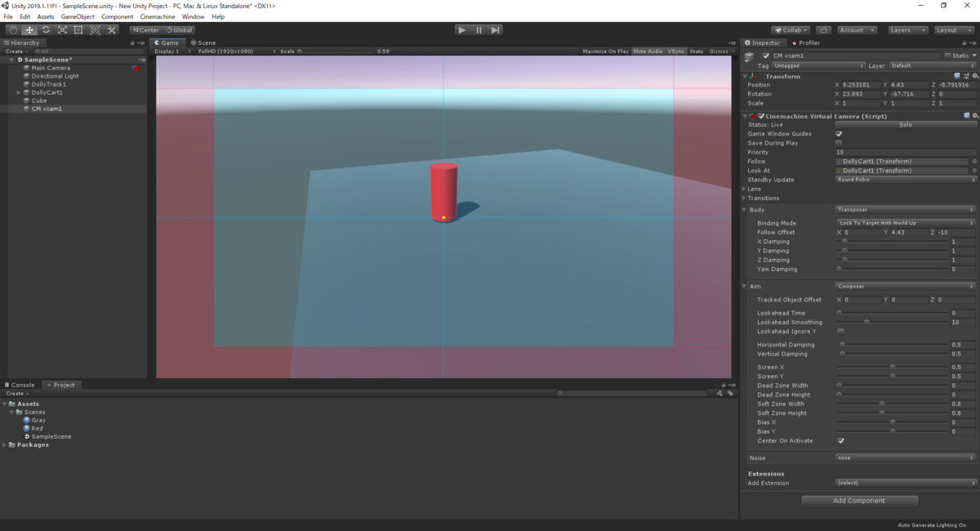Open the Collab button
This screenshot has width=980, height=531.
click(791, 30)
